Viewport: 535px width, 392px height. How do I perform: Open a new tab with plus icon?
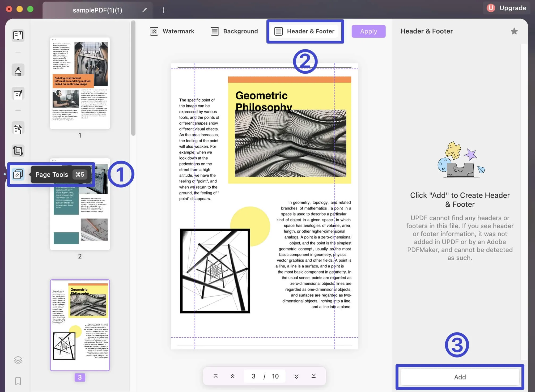pyautogui.click(x=164, y=10)
